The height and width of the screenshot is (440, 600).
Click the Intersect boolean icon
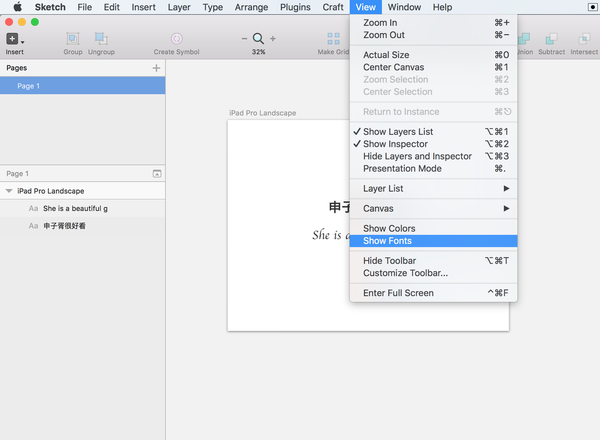(584, 39)
